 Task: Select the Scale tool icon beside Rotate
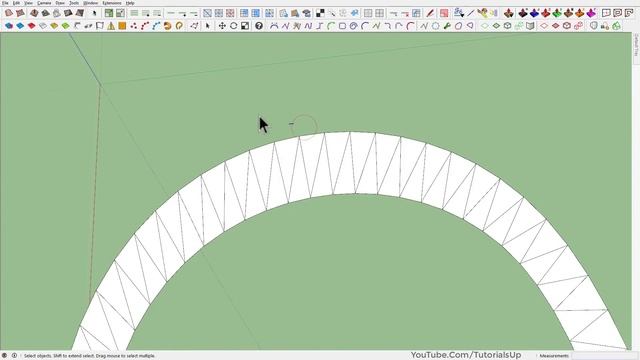click(x=245, y=26)
